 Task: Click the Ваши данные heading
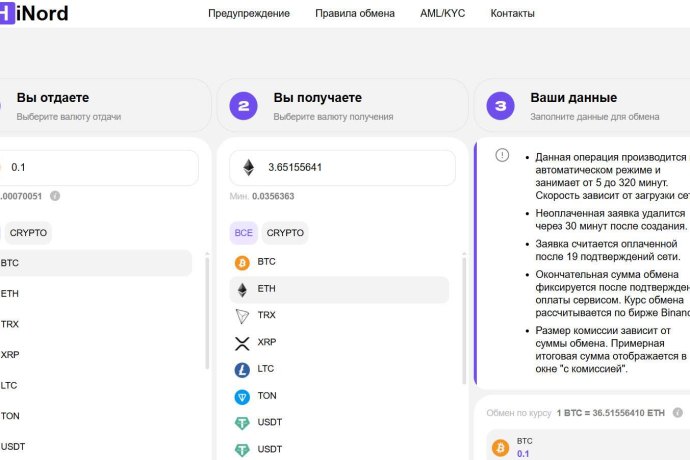573,98
